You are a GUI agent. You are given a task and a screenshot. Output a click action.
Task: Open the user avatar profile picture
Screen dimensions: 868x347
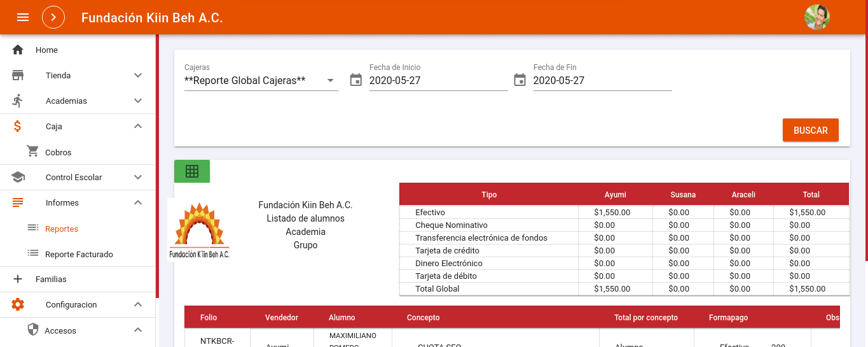pos(817,17)
